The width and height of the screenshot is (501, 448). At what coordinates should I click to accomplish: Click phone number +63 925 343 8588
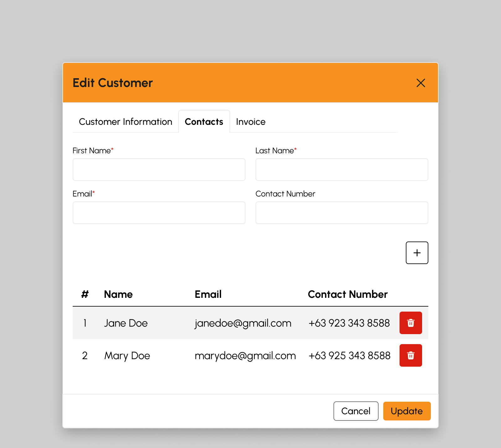[x=349, y=355]
